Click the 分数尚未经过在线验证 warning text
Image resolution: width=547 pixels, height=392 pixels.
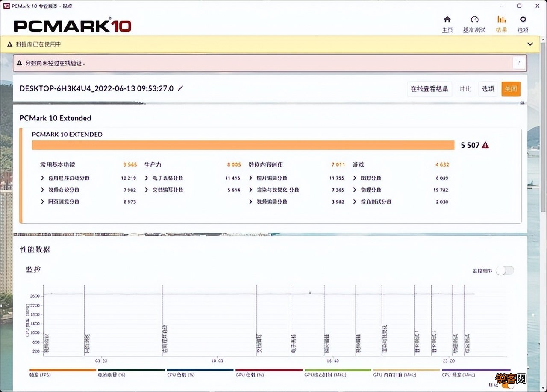(x=55, y=63)
